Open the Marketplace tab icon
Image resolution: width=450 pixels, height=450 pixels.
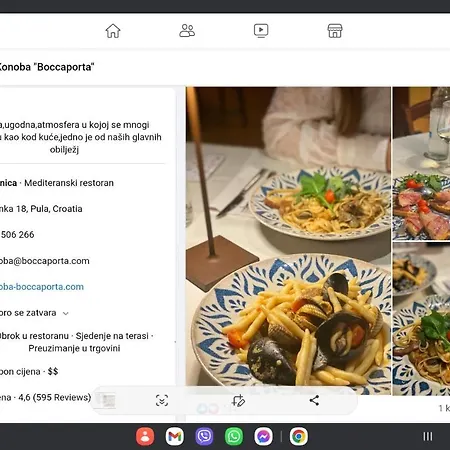click(x=335, y=31)
